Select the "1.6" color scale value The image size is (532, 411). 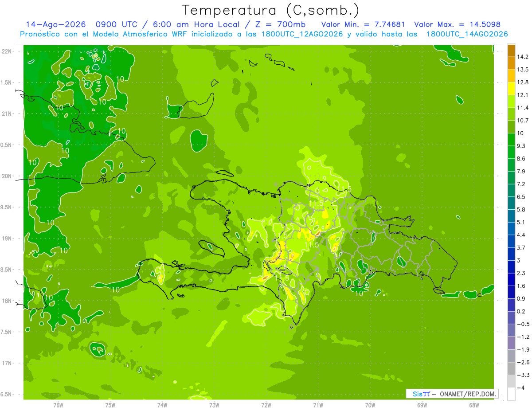[521, 286]
